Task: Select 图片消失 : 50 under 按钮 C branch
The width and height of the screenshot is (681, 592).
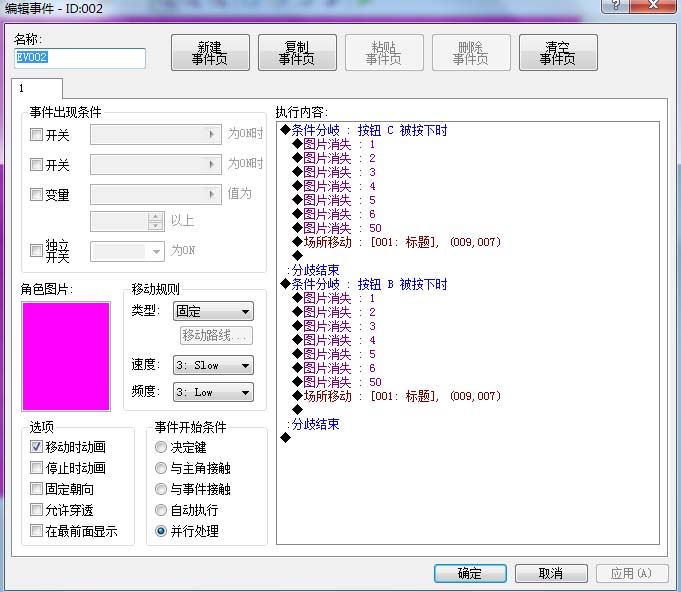Action: tap(337, 228)
